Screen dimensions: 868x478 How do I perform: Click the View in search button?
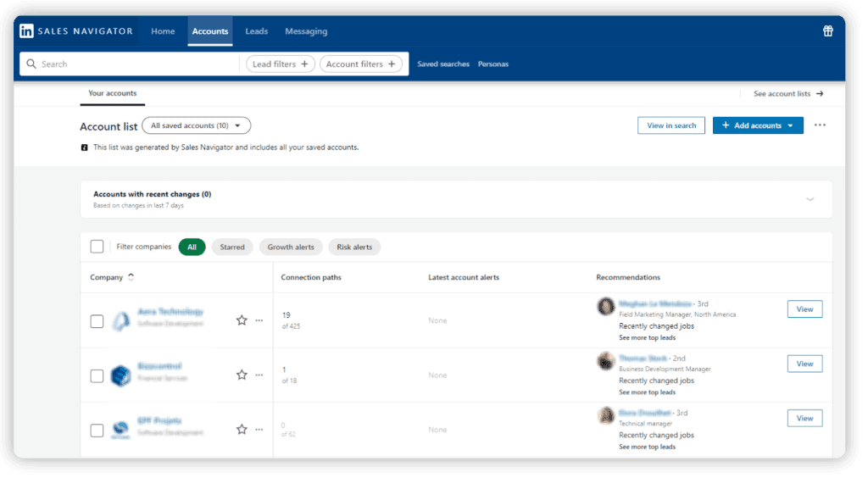(x=671, y=125)
